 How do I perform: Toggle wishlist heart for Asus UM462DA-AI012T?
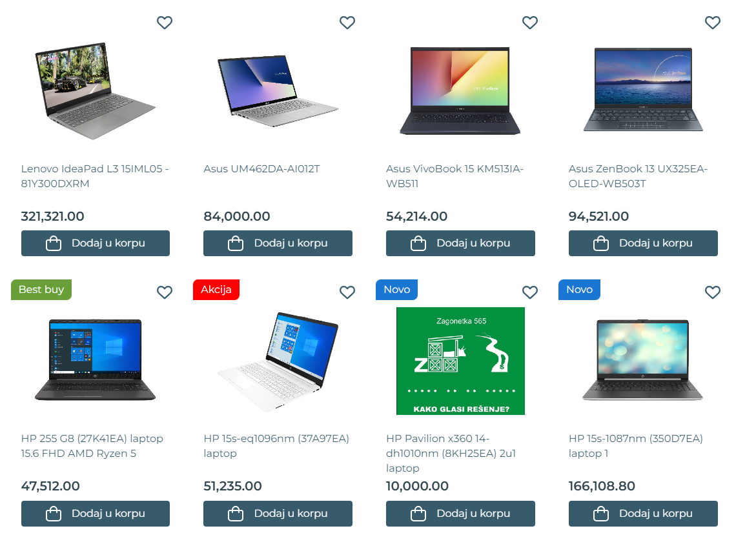(347, 23)
